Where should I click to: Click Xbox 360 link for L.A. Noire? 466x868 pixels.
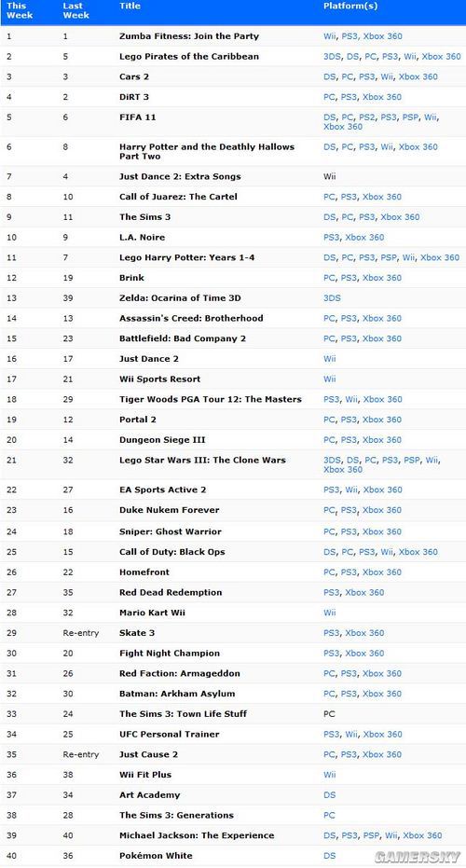click(364, 237)
